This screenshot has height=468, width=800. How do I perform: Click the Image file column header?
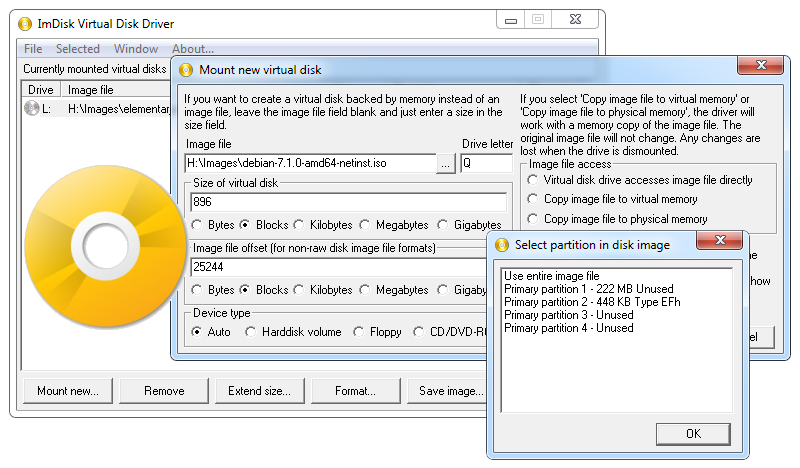click(x=115, y=90)
